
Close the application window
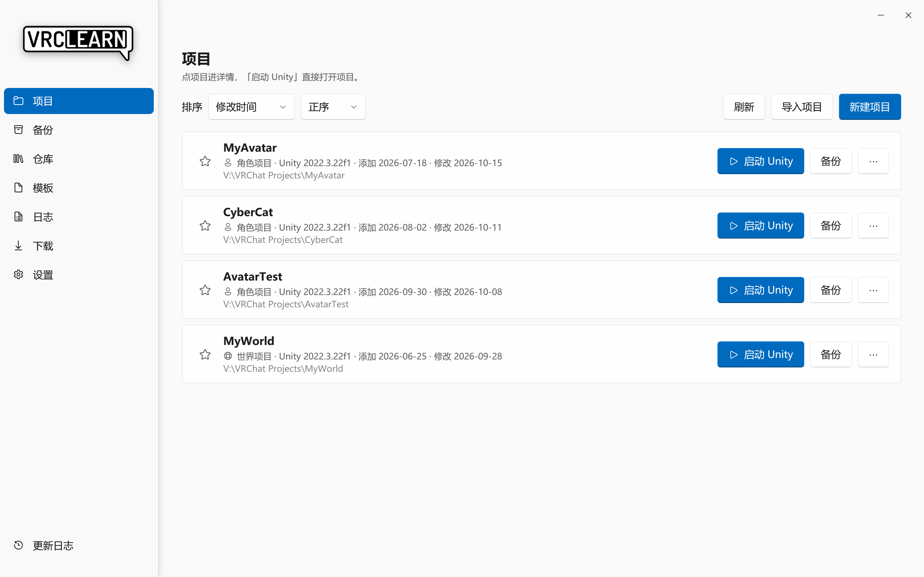coord(908,15)
